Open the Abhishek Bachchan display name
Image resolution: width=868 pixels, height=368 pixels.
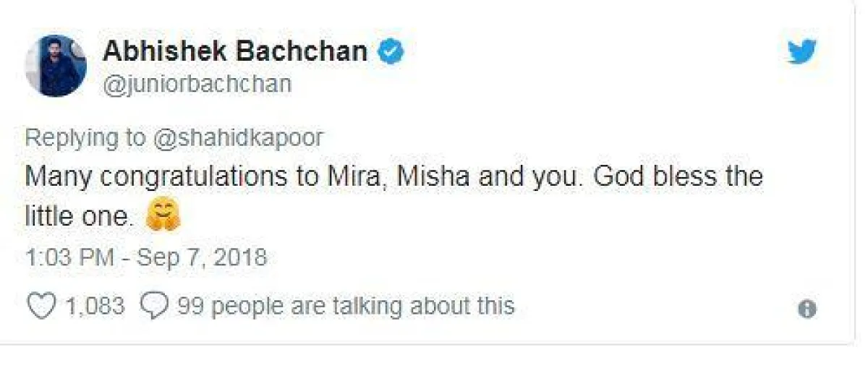(235, 51)
